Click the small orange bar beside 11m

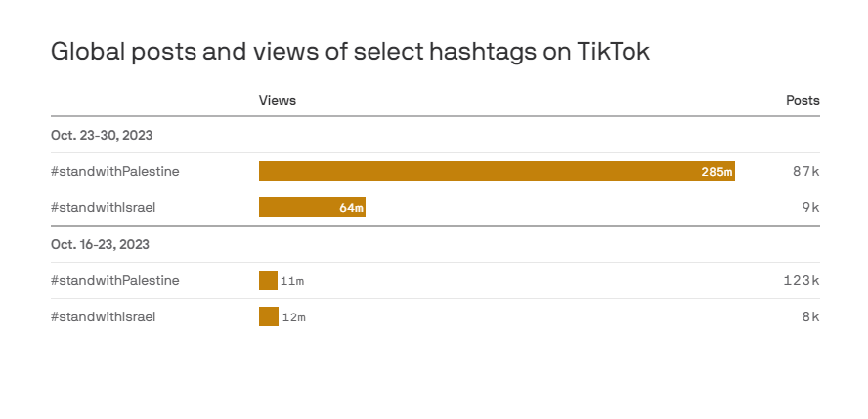point(268,281)
